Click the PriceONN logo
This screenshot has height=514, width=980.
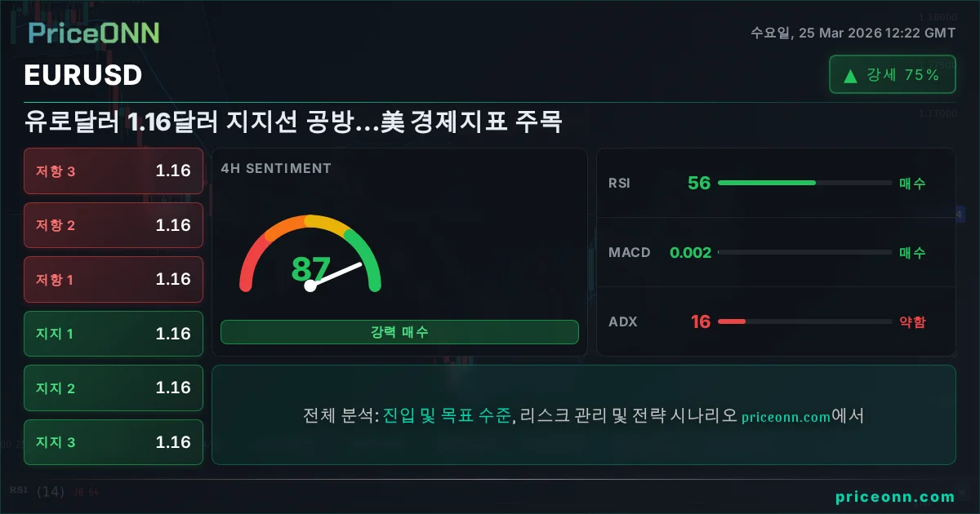[x=94, y=33]
